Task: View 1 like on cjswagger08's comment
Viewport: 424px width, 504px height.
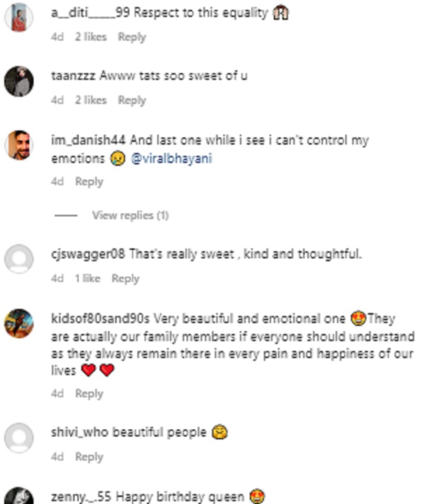Action: [x=88, y=279]
